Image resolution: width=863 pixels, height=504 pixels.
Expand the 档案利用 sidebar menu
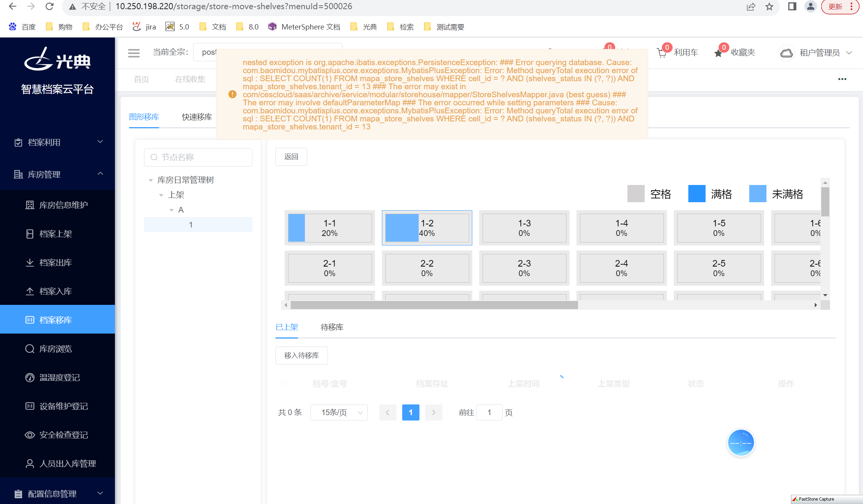pyautogui.click(x=57, y=142)
